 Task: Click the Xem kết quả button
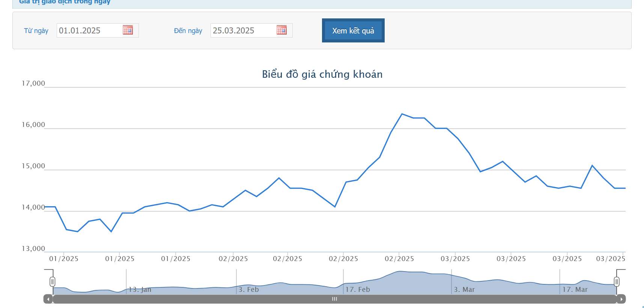tap(353, 30)
